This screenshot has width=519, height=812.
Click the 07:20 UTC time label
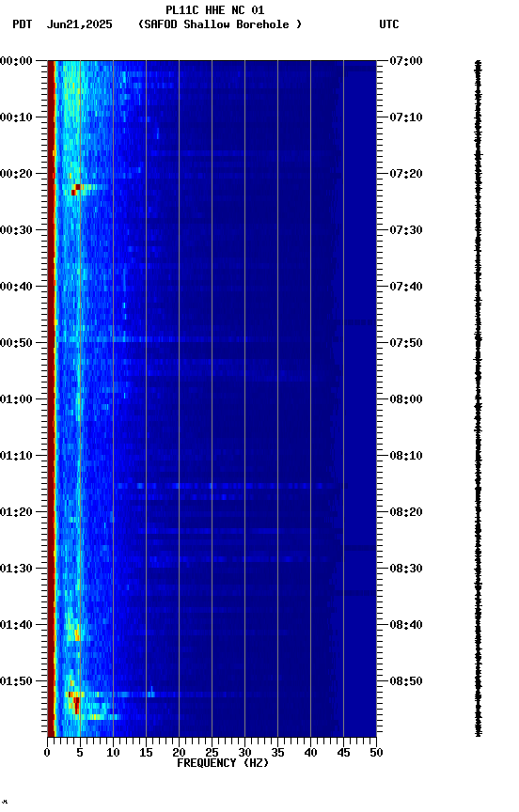click(406, 174)
